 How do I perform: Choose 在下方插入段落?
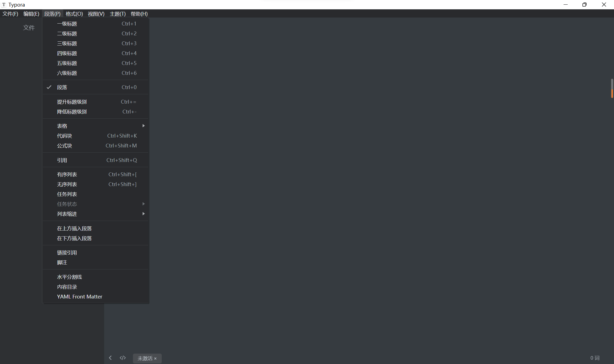pos(95,238)
